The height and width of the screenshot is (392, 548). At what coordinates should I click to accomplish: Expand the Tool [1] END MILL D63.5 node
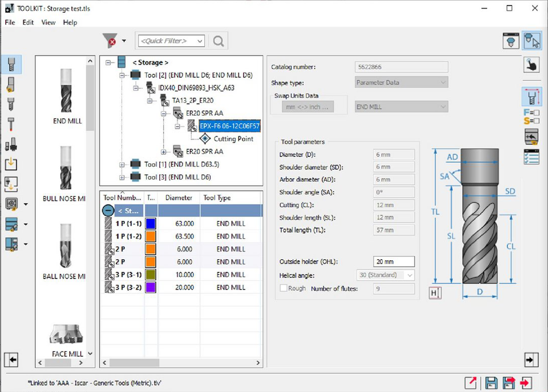(122, 164)
